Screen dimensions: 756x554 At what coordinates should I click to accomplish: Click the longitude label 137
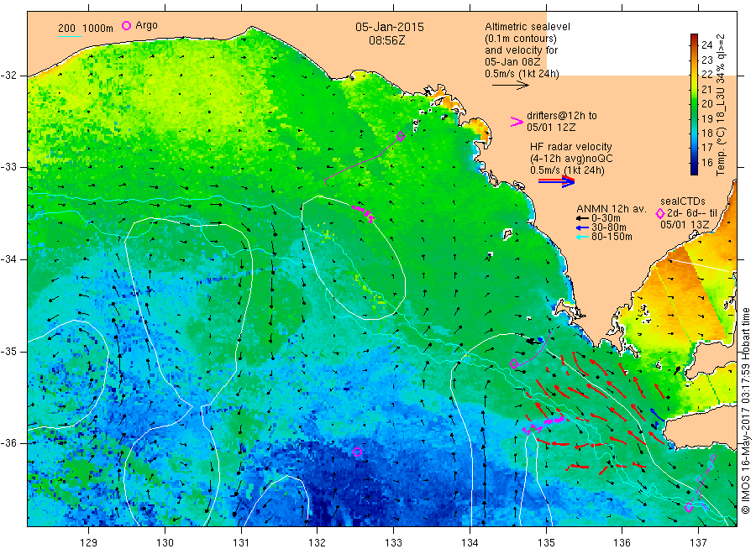pyautogui.click(x=698, y=543)
